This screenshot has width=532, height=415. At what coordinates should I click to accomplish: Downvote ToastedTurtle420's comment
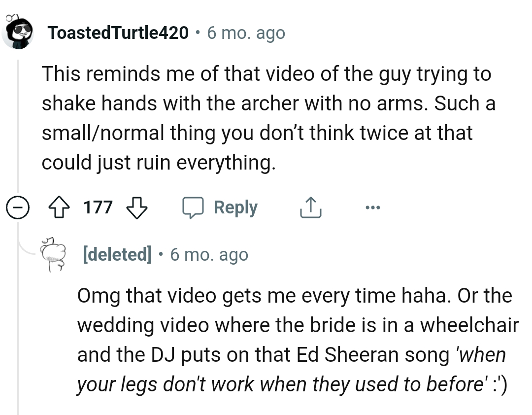[x=138, y=207]
